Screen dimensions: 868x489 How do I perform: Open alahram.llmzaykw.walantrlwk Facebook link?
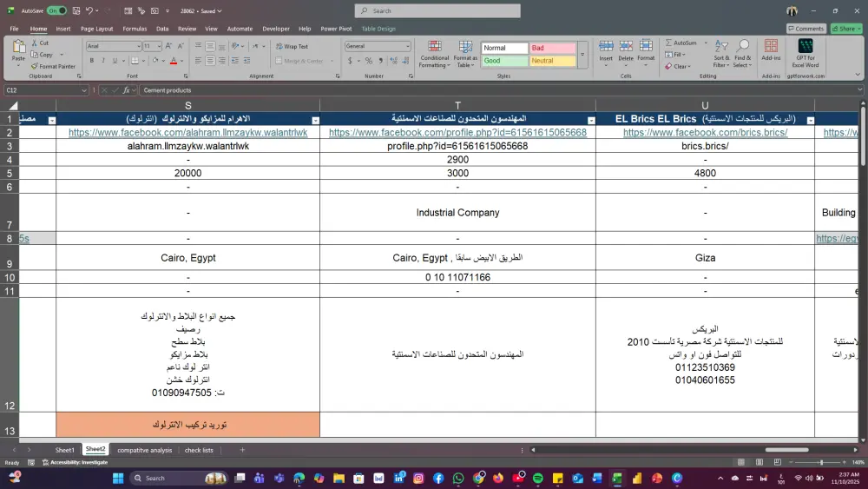(187, 132)
